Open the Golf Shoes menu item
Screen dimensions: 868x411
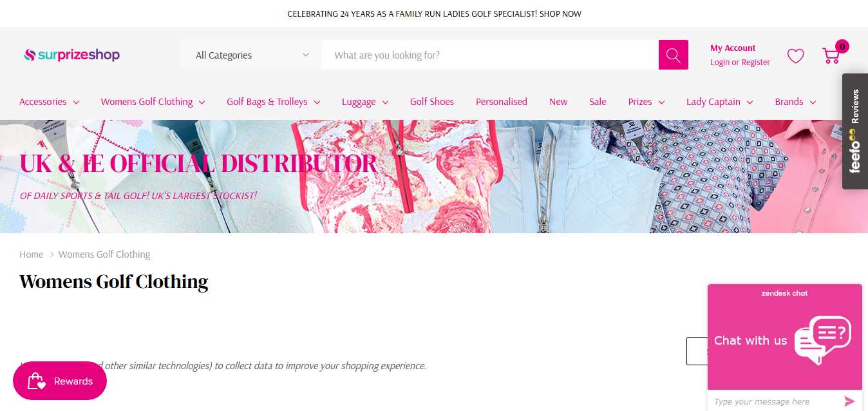click(x=432, y=102)
